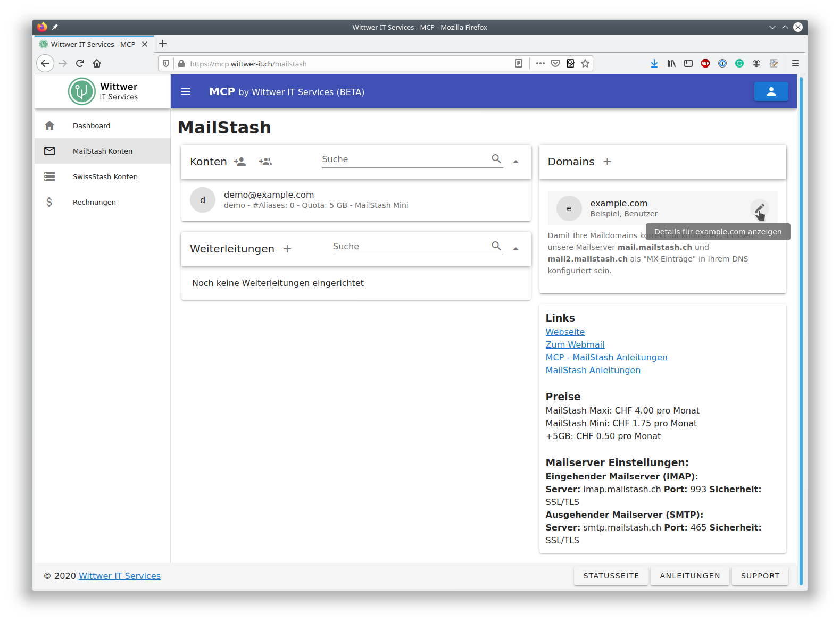The height and width of the screenshot is (623, 840).
Task: Open Firefox library icon
Action: [x=671, y=63]
